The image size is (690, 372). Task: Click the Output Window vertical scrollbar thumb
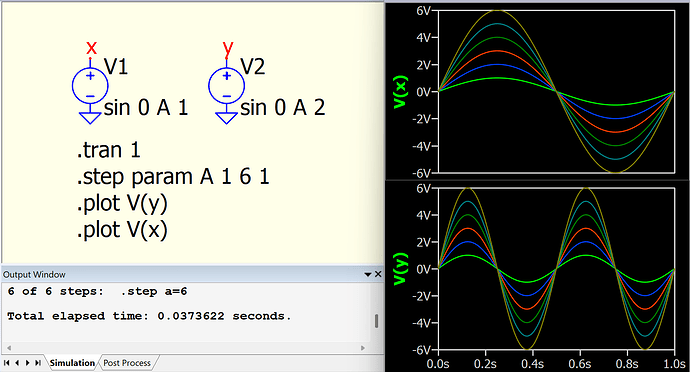[377, 321]
